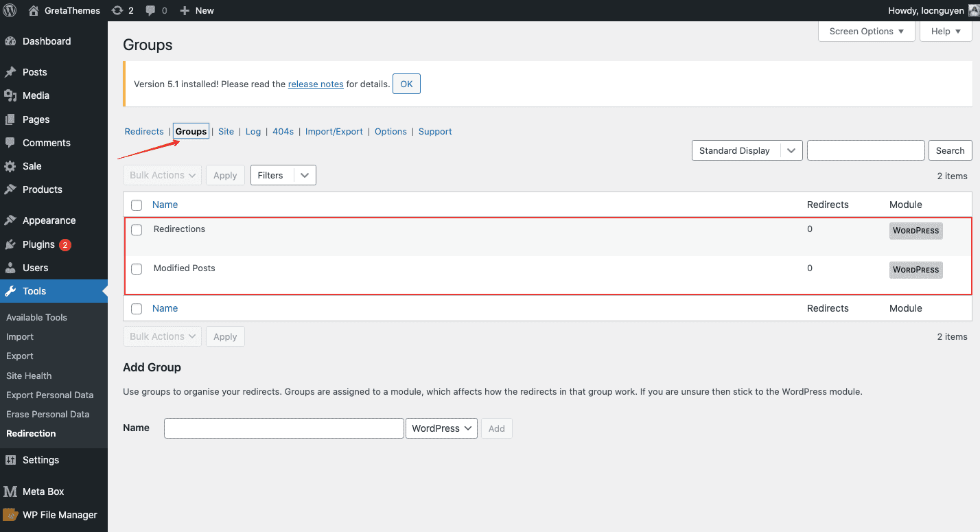The height and width of the screenshot is (532, 980).
Task: Open the Export submenu item
Action: 20,356
